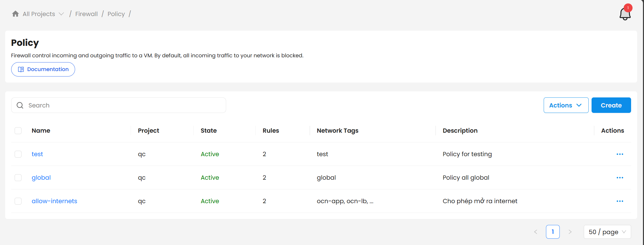The width and height of the screenshot is (644, 245).
Task: Select the Policy breadcrumb item
Action: point(116,14)
